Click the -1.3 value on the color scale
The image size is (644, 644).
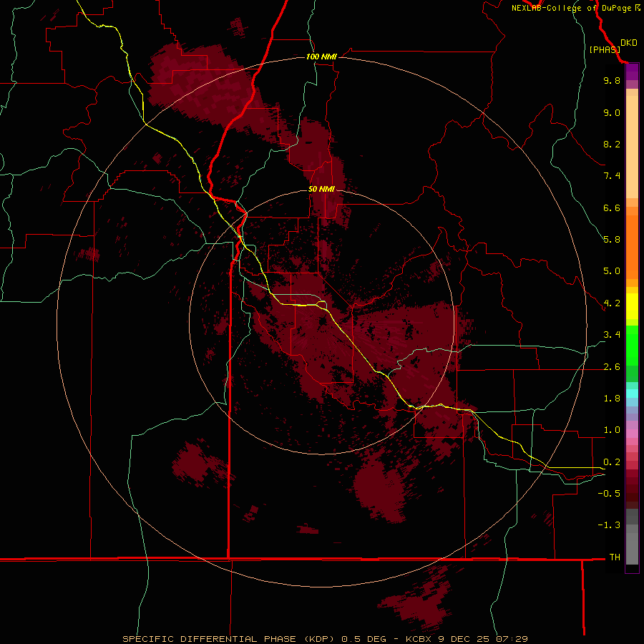[x=609, y=525]
